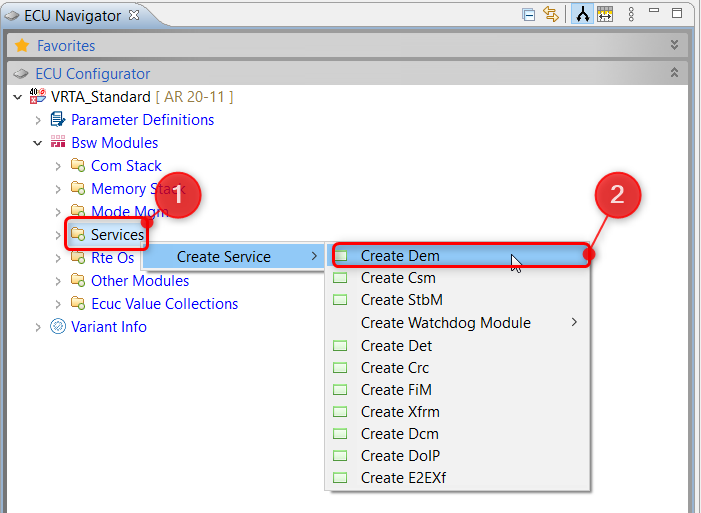Image resolution: width=701 pixels, height=513 pixels.
Task: Click Ecuc Value Collections folder icon
Action: 78,303
